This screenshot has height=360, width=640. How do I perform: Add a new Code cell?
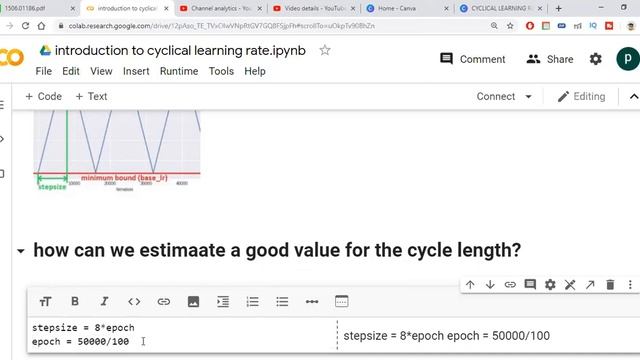[x=43, y=96]
